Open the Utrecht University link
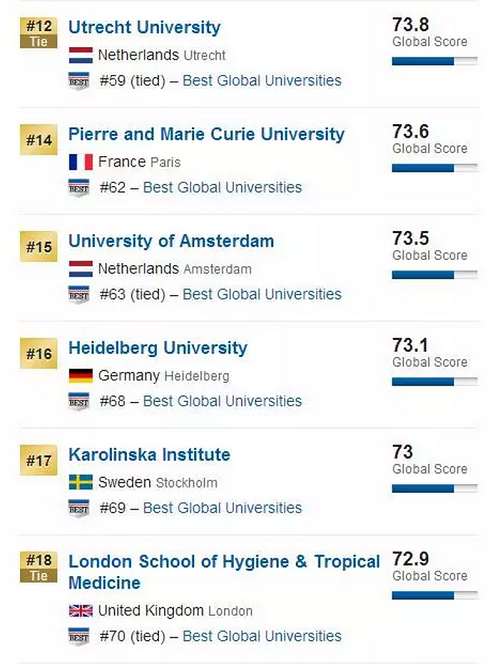Viewport: 500px width, 665px height. click(144, 28)
